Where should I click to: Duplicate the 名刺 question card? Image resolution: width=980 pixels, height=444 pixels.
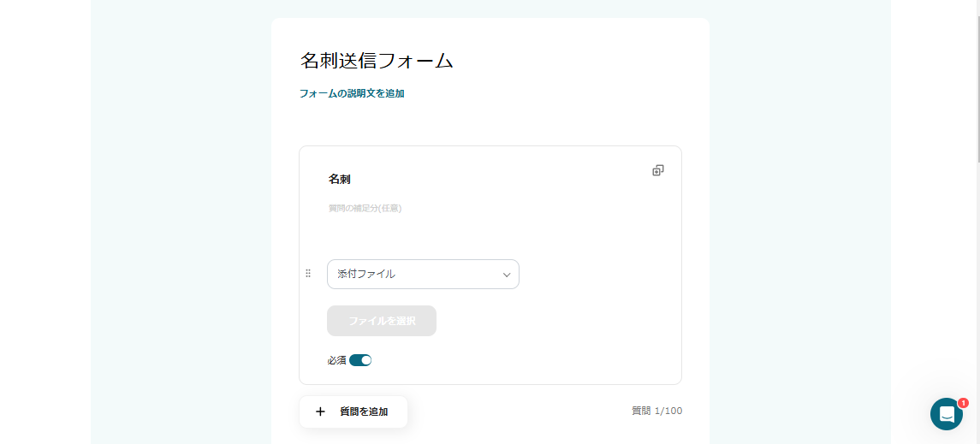(x=657, y=170)
